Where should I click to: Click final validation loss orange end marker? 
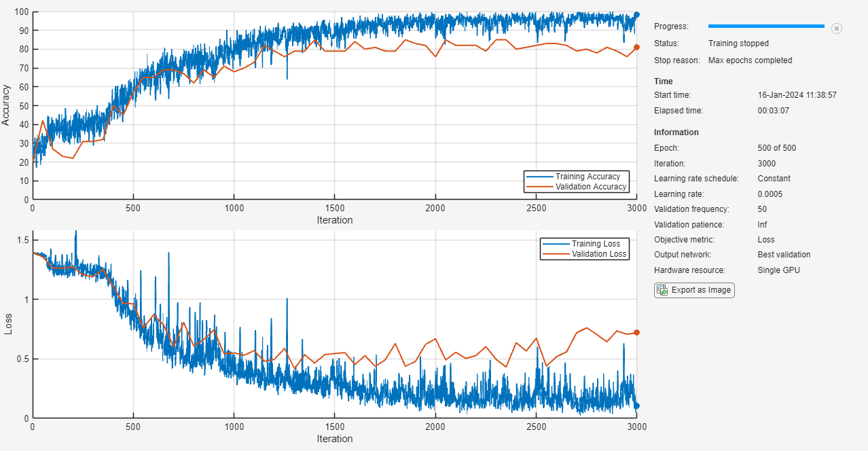(636, 332)
